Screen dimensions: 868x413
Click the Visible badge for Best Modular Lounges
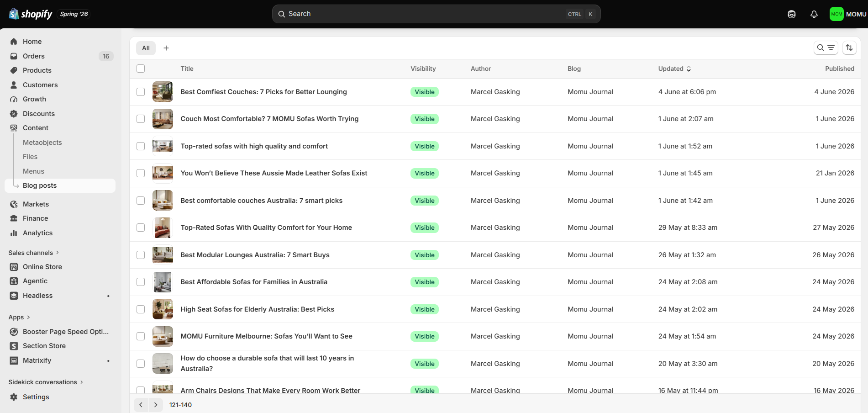point(425,255)
